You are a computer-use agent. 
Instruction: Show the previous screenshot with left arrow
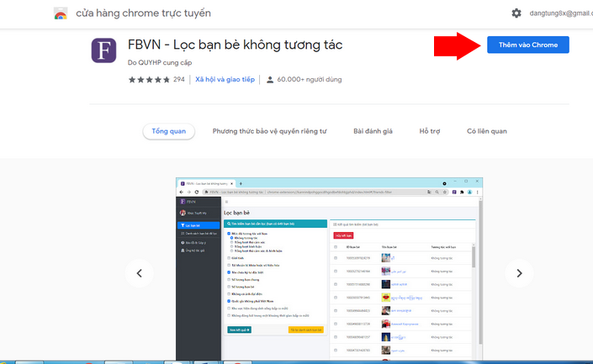pyautogui.click(x=139, y=273)
